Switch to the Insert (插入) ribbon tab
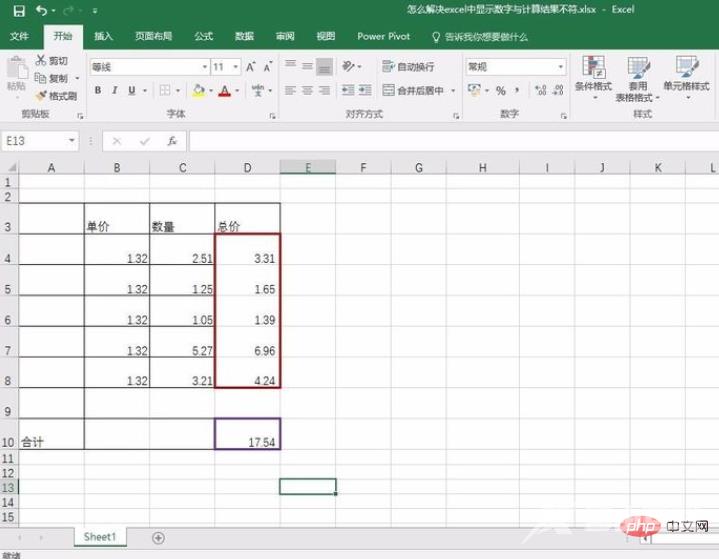Image resolution: width=719 pixels, height=559 pixels. [104, 36]
